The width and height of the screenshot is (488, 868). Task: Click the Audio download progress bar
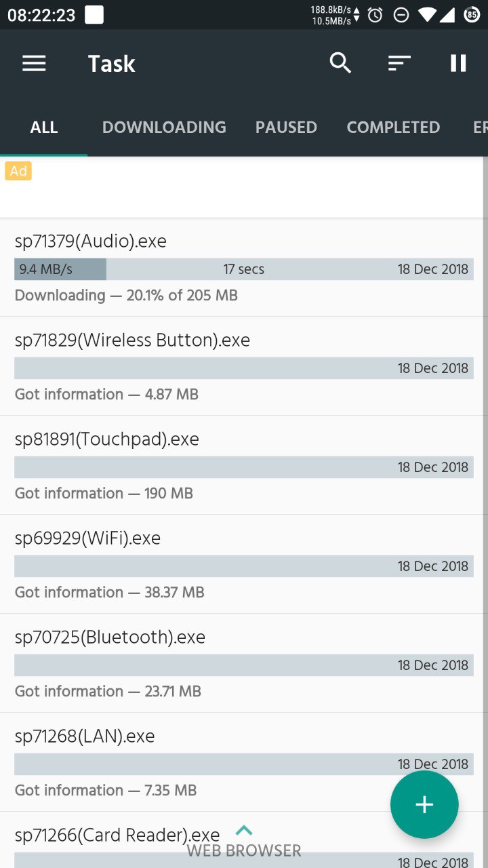coord(244,269)
